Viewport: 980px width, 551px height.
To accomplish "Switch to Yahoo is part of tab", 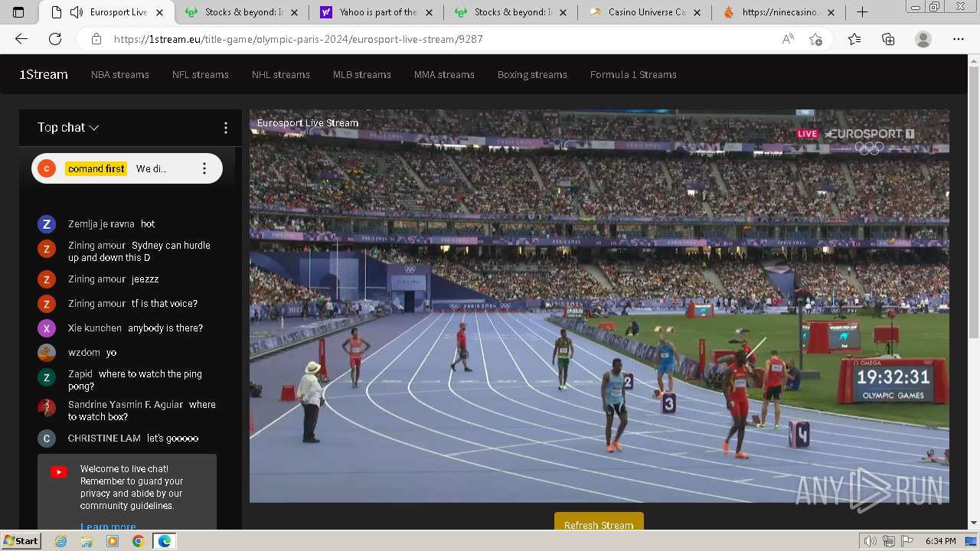I will (376, 12).
